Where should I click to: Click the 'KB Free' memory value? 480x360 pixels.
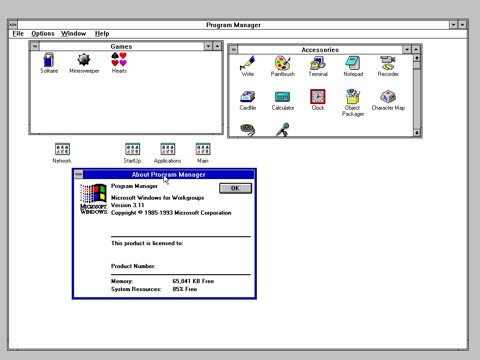pos(193,281)
